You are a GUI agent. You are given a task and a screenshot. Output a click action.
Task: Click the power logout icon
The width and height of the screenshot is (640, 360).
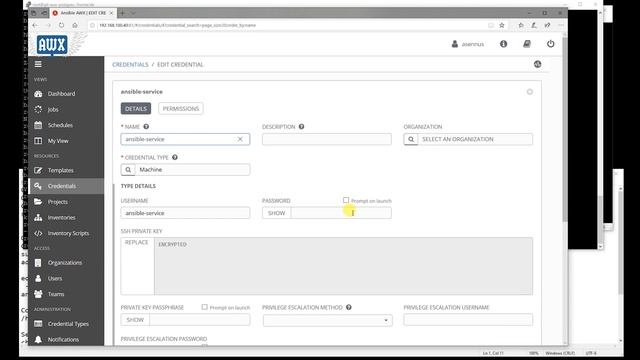[551, 44]
